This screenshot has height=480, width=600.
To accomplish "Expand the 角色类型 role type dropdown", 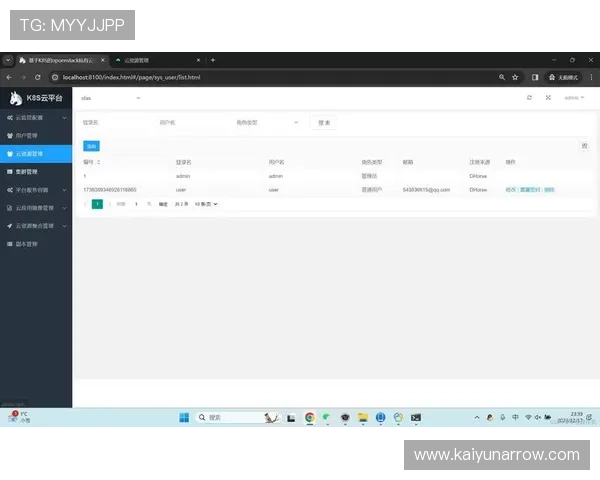I will point(267,123).
